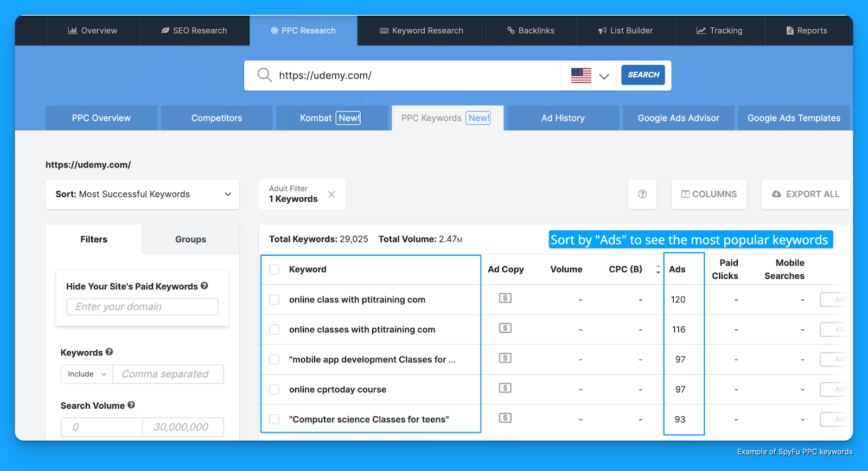Switch to the Filters panel tab
Screen dimensions: 868x471
94,239
